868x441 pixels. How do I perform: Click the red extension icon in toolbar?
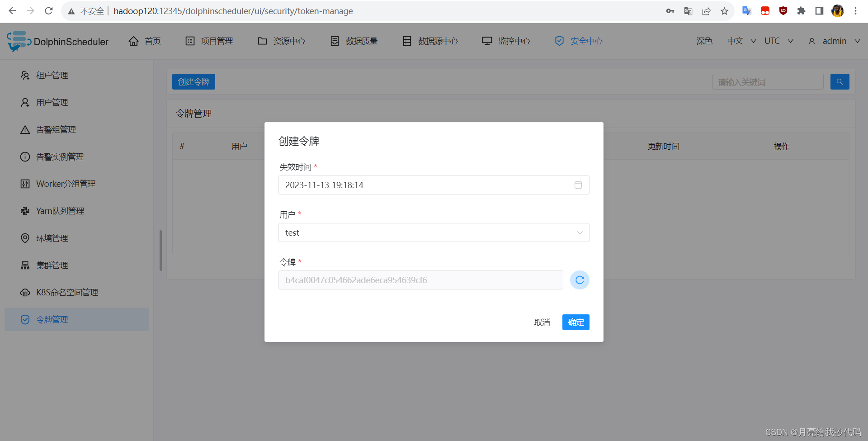point(765,11)
